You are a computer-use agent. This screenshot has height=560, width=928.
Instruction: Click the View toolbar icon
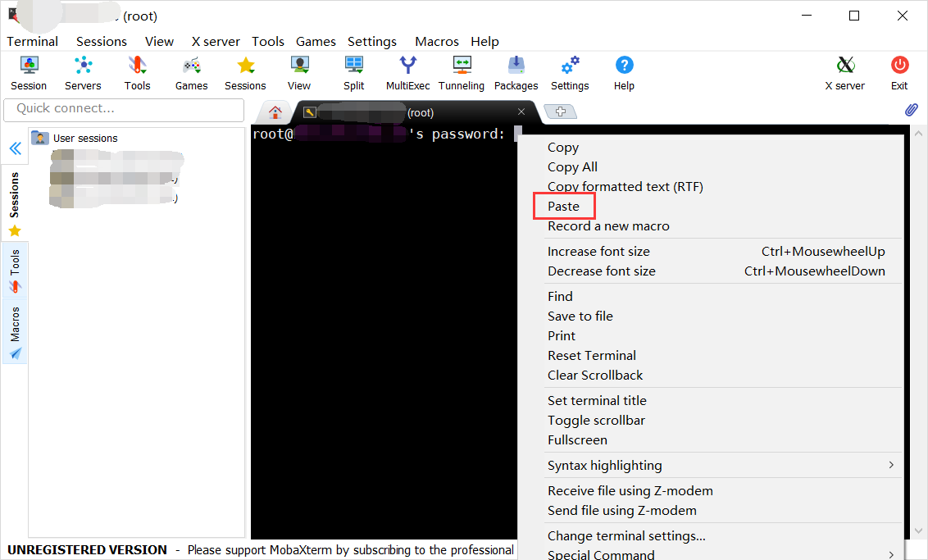(299, 74)
